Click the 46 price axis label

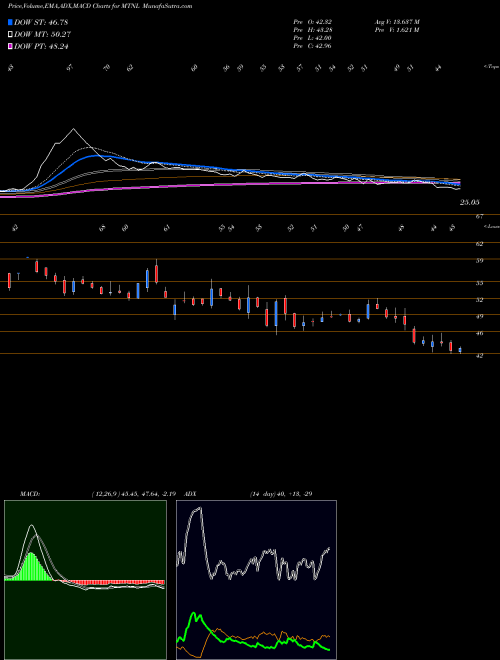479,333
